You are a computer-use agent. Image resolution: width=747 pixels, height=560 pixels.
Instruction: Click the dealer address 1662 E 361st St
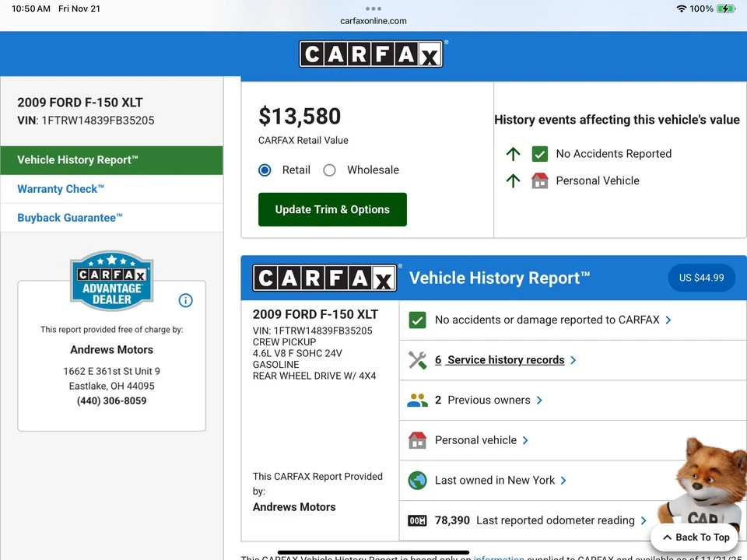[x=111, y=371]
